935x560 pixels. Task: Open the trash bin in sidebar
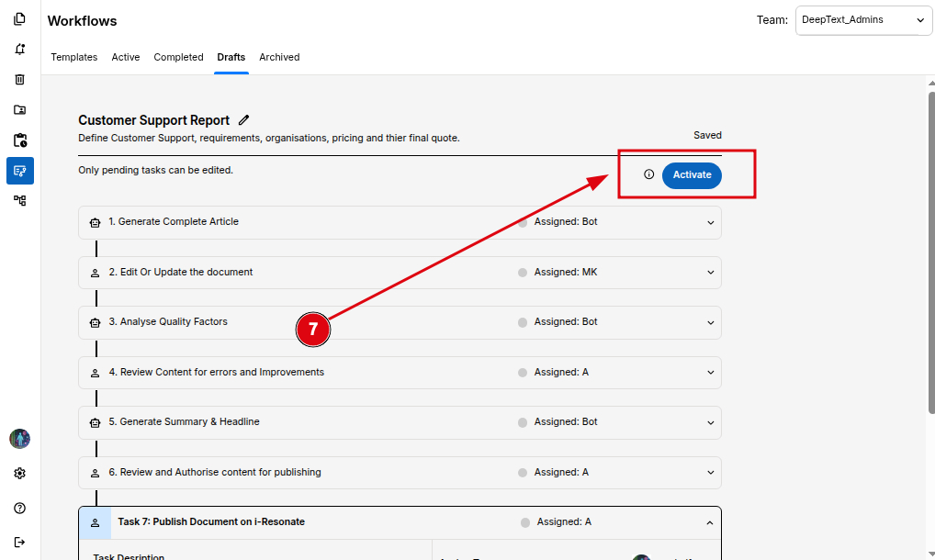[x=20, y=80]
